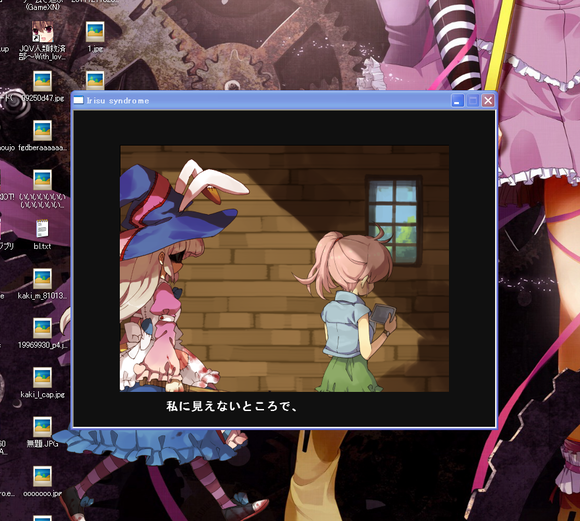
Task: Select the 1.jpg image file on desktop
Action: tap(95, 32)
